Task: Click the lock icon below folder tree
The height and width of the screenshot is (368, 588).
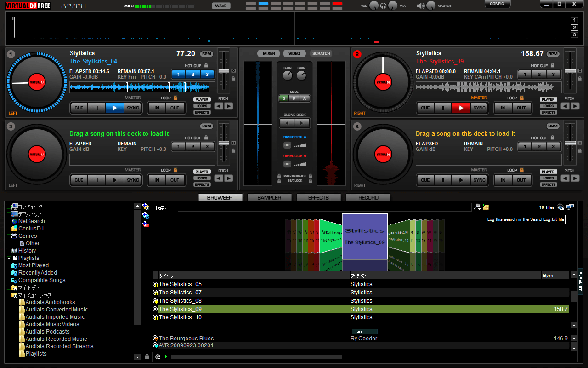Action: [147, 356]
